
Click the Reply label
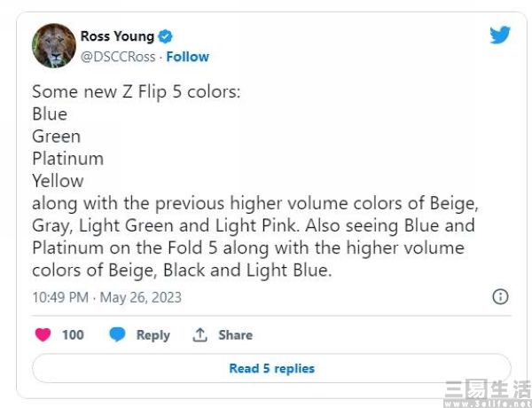pos(153,335)
